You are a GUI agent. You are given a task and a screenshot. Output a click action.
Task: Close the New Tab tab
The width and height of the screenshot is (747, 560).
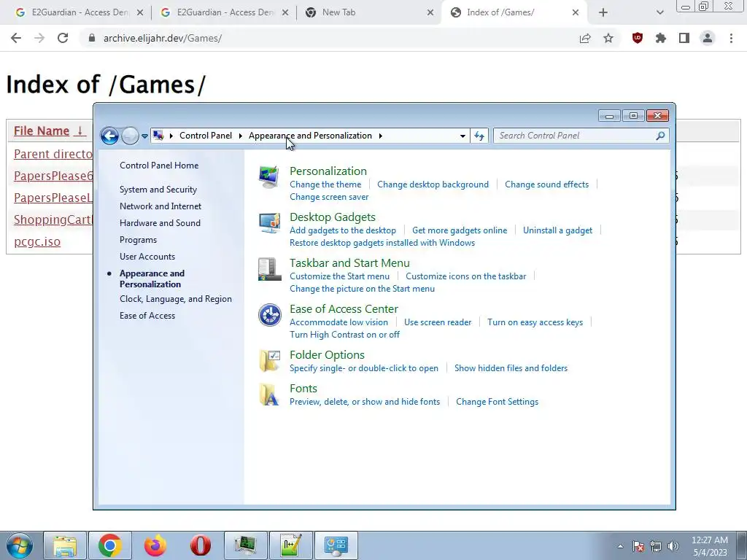(430, 12)
